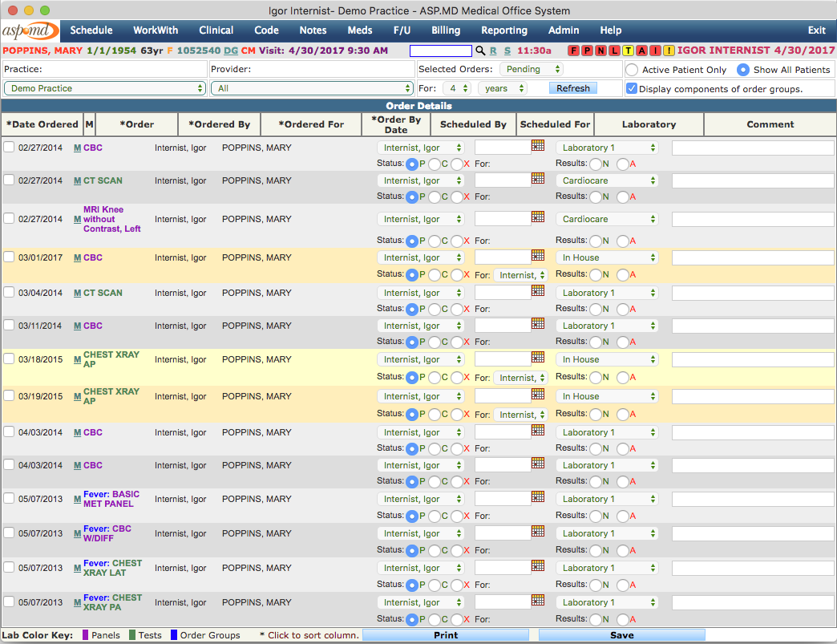This screenshot has height=644, width=837.
Task: Click the green Tests color key swatch
Action: pyautogui.click(x=132, y=635)
